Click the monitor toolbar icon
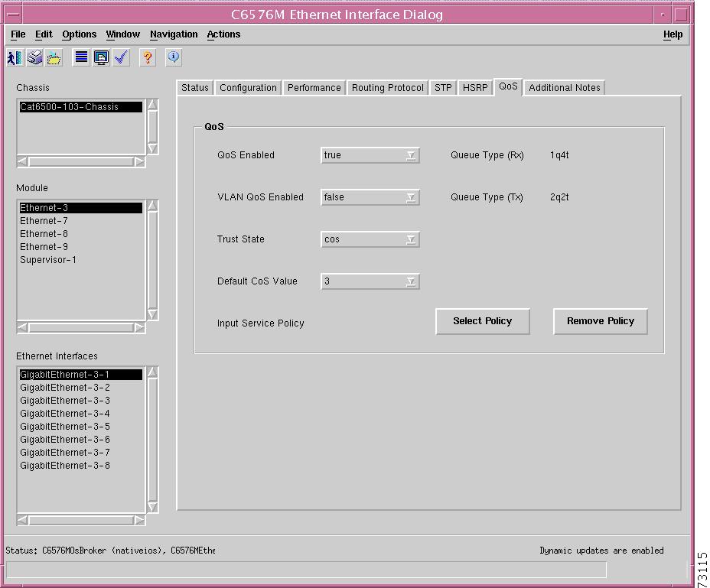Screen dimensions: 710x588 click(x=101, y=57)
